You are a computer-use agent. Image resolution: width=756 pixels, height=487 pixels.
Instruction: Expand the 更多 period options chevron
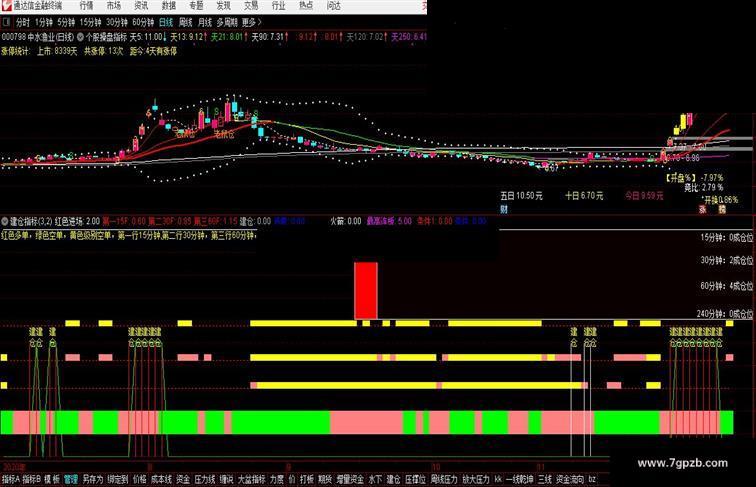point(259,22)
